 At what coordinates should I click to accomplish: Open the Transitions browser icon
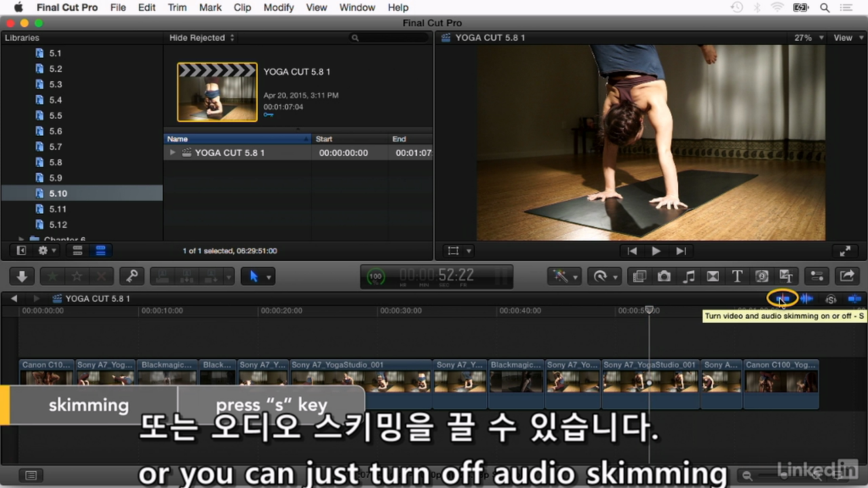713,277
